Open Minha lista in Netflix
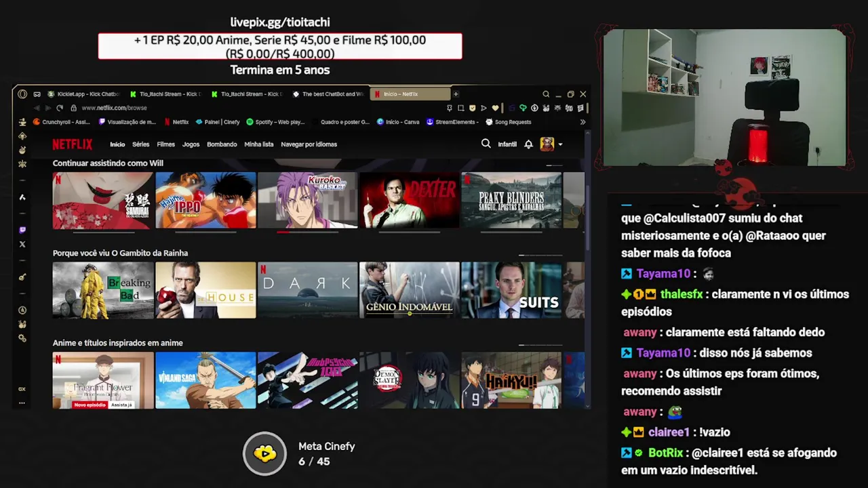The height and width of the screenshot is (488, 868). [x=259, y=144]
